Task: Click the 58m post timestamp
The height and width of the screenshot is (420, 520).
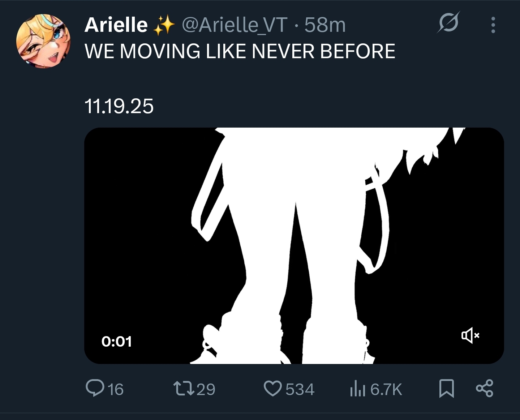Action: [x=325, y=25]
